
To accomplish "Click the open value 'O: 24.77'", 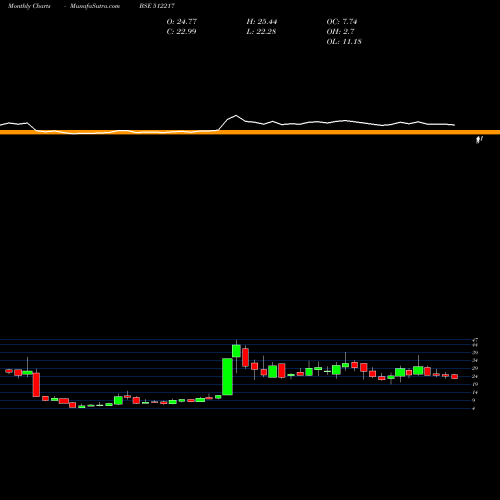I will click(x=182, y=22).
